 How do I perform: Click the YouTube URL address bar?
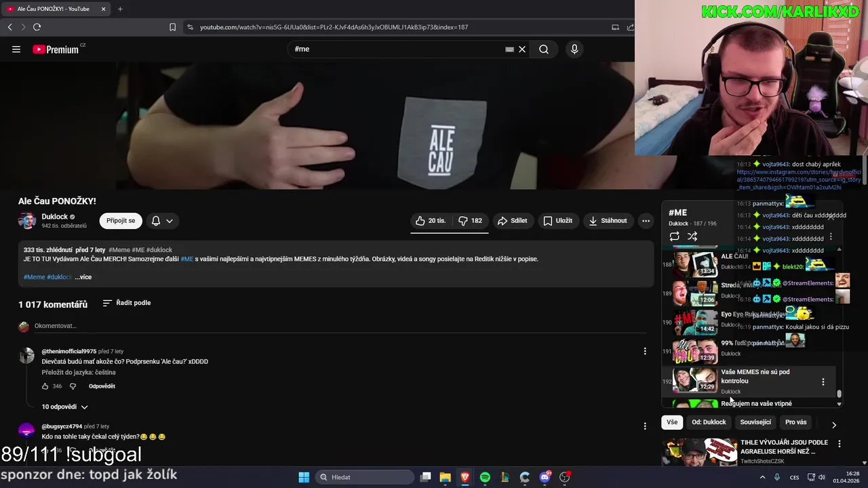point(334,27)
